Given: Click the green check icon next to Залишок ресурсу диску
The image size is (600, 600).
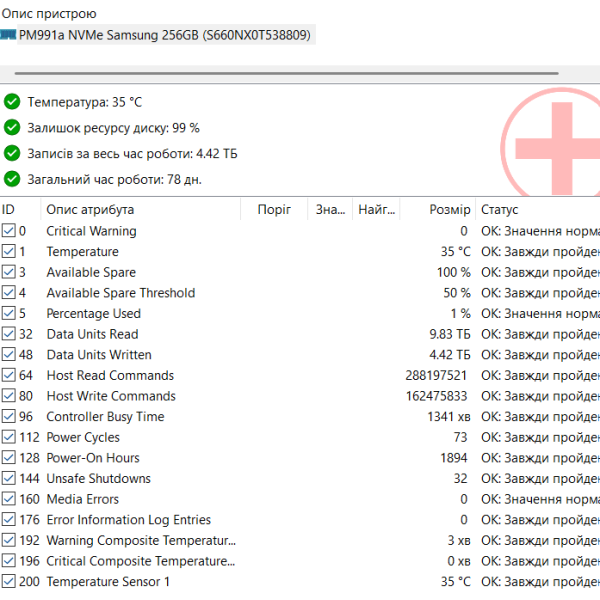Looking at the screenshot, I should click(12, 128).
